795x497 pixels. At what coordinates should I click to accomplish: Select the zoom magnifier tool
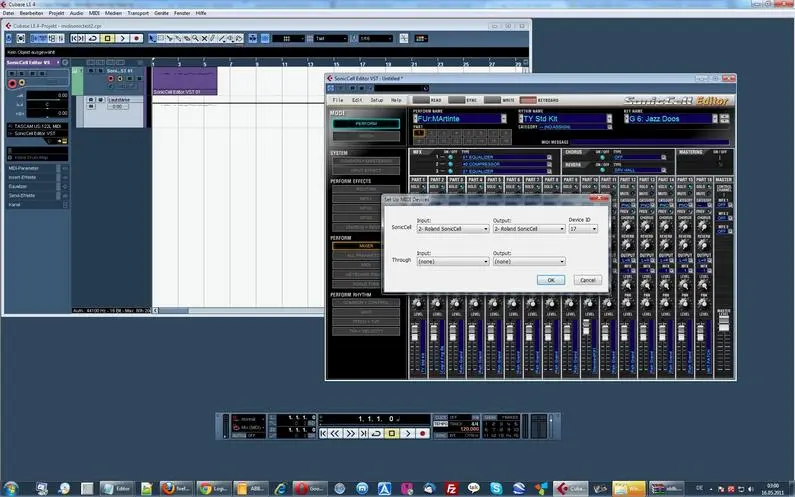[x=195, y=39]
